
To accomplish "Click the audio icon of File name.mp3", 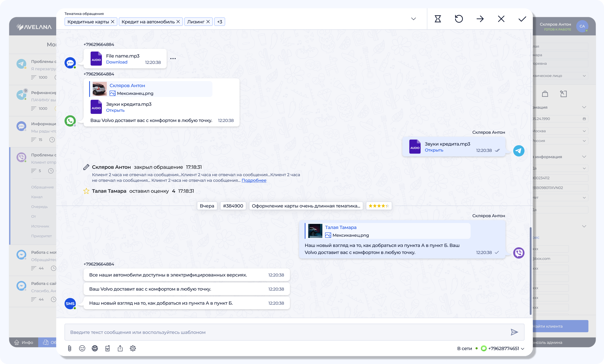I will coord(96,59).
